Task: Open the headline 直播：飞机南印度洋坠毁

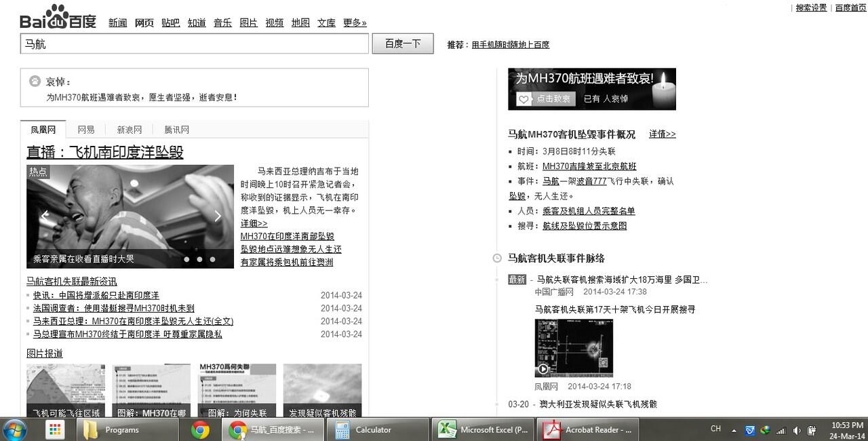Action: (x=105, y=152)
